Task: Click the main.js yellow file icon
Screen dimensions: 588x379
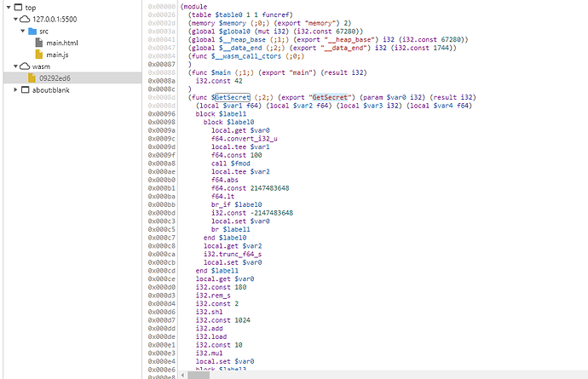Action: [x=39, y=55]
